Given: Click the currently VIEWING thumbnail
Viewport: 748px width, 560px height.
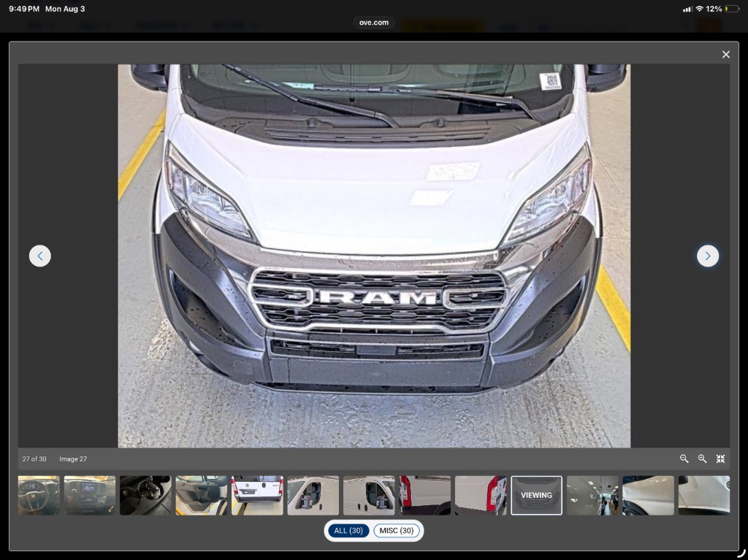Looking at the screenshot, I should pos(536,495).
